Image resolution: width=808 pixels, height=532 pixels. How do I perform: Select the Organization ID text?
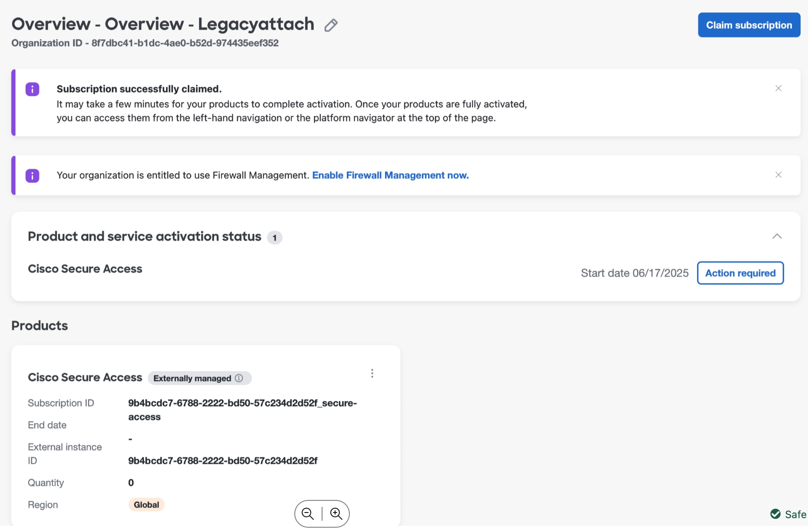(x=145, y=43)
